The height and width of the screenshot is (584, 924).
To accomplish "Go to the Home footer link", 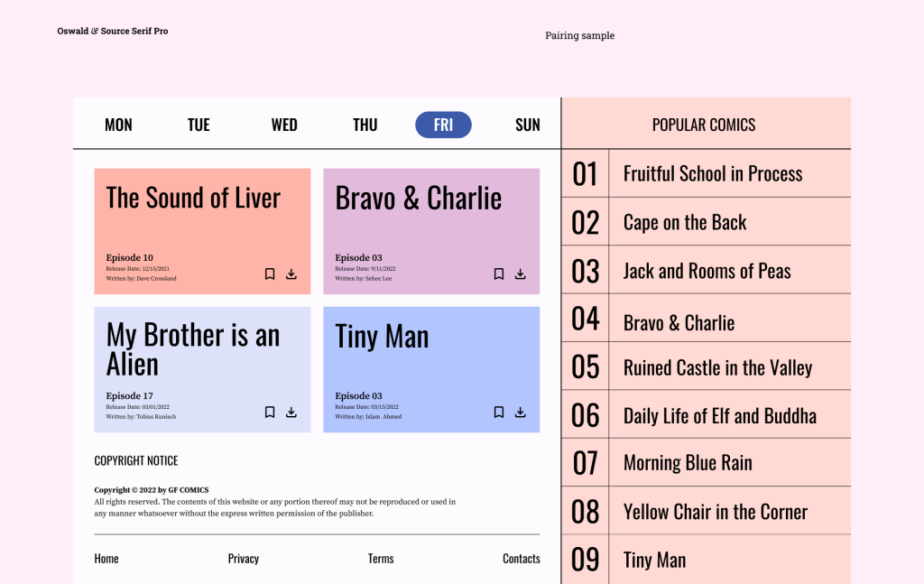I will (x=106, y=559).
